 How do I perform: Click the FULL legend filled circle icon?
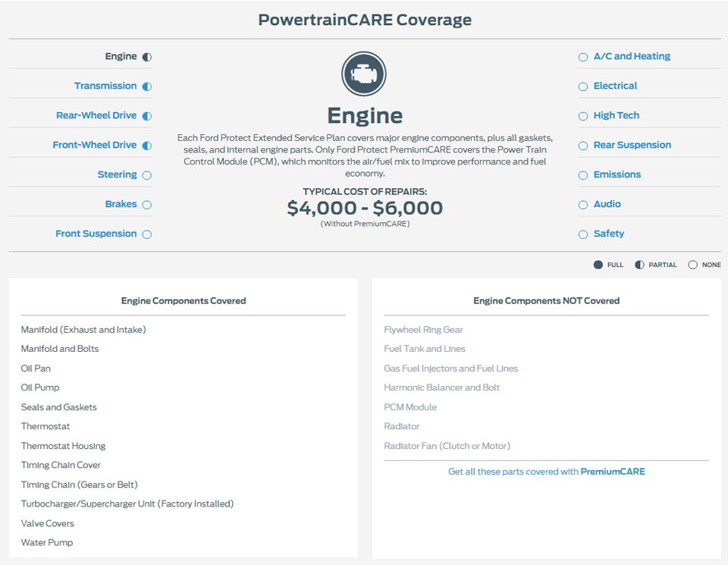598,265
